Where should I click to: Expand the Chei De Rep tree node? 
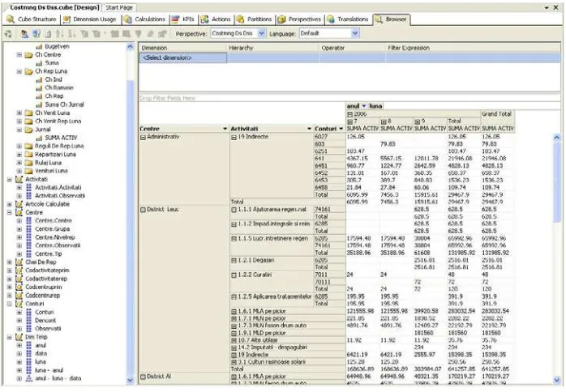10,262
